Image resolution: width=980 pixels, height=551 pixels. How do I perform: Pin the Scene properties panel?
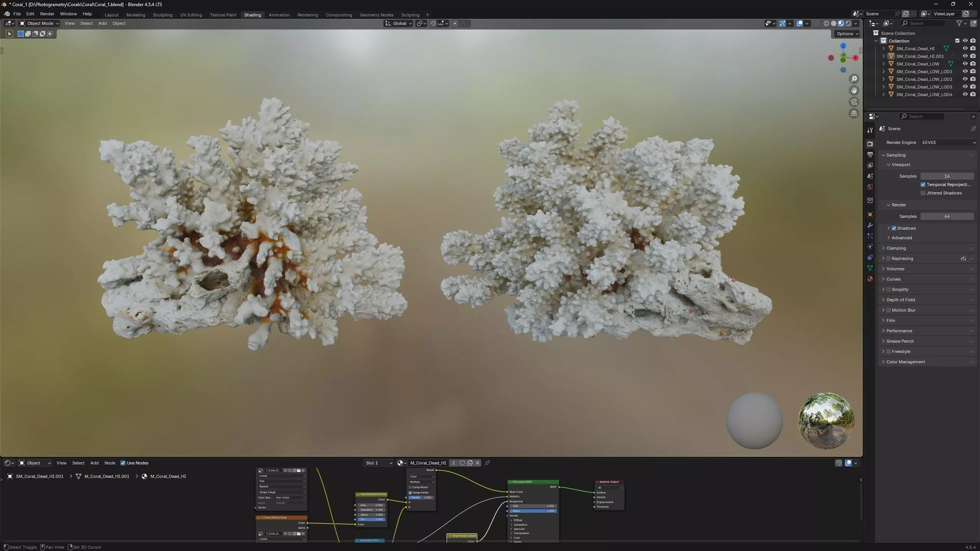(973, 129)
